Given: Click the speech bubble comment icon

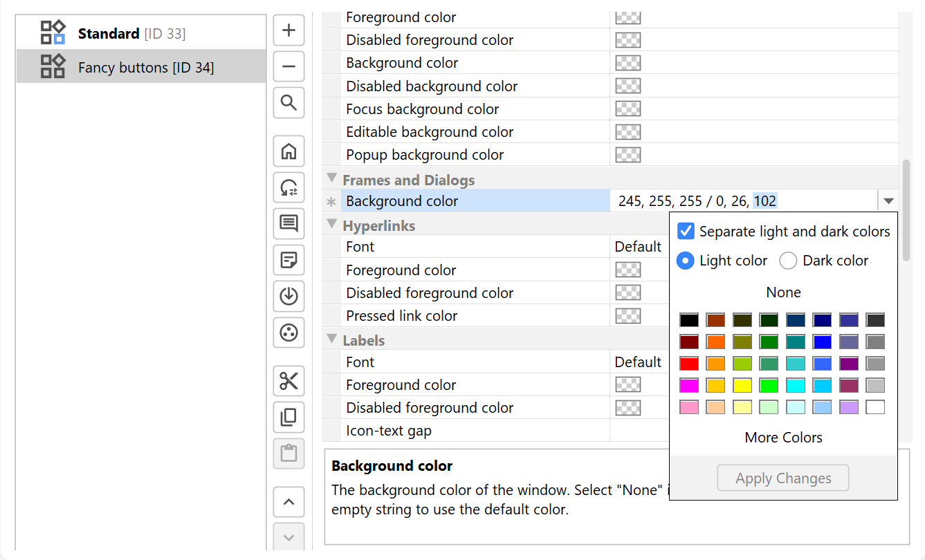Looking at the screenshot, I should coord(289,223).
